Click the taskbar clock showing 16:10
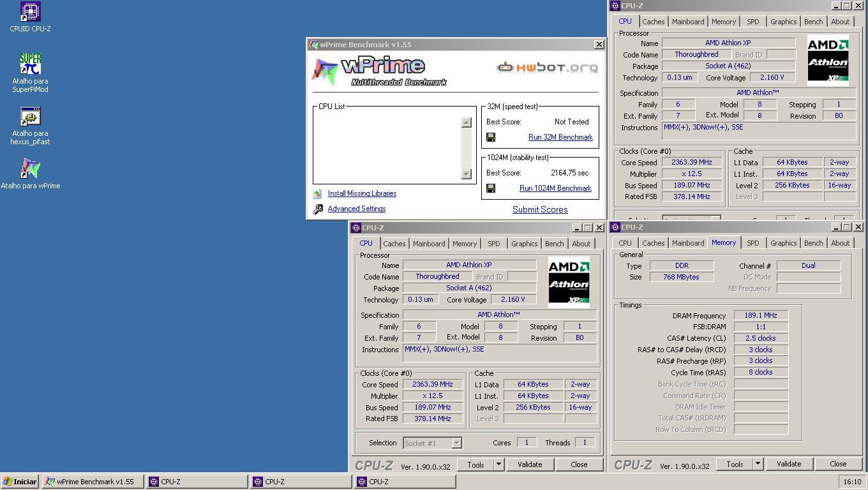 [x=852, y=482]
